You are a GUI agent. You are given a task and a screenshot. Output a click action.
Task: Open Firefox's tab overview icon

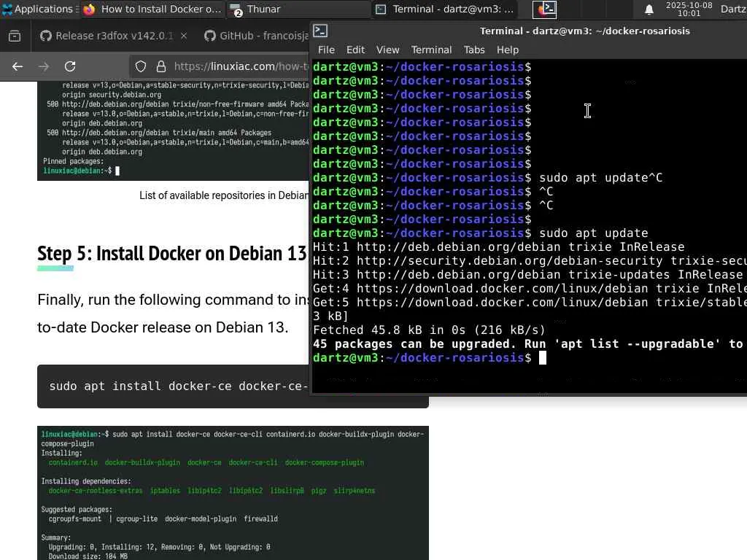15,36
